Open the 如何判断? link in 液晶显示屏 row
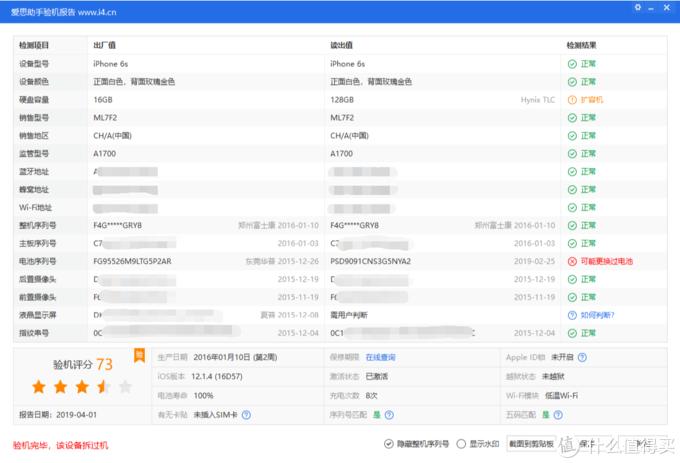 tap(597, 315)
